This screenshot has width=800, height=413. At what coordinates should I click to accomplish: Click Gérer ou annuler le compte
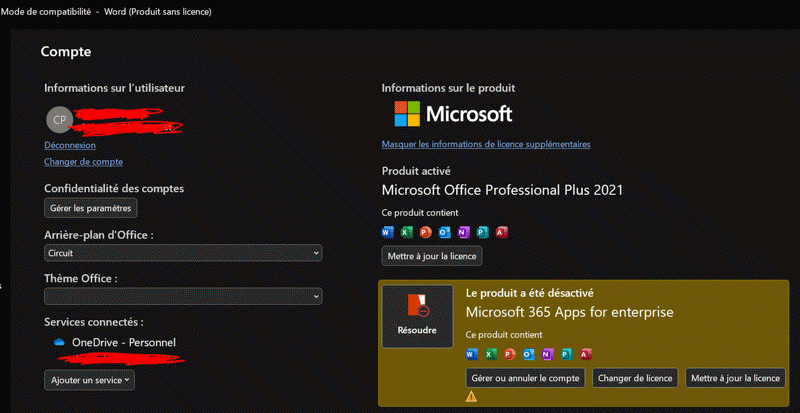coord(526,378)
